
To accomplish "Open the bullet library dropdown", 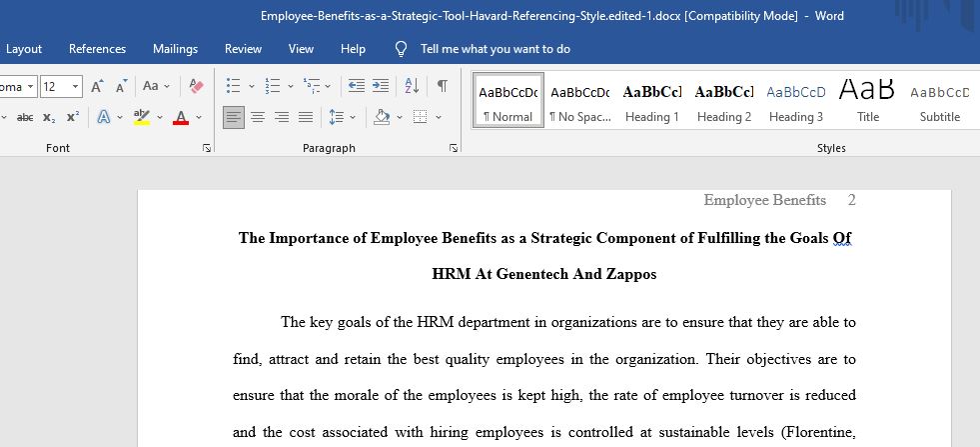I will (252, 86).
